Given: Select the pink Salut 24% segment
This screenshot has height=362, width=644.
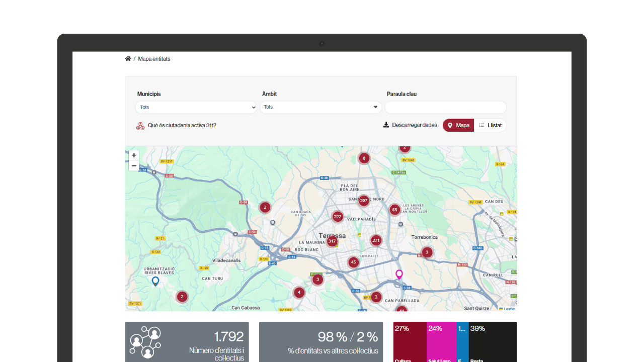Looking at the screenshot, I should pos(441,339).
